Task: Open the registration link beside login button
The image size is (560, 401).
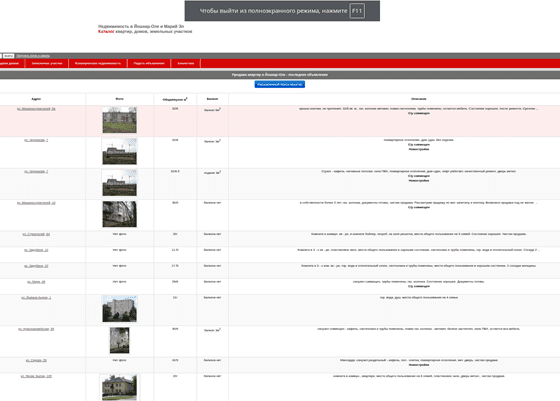Action: click(x=33, y=56)
